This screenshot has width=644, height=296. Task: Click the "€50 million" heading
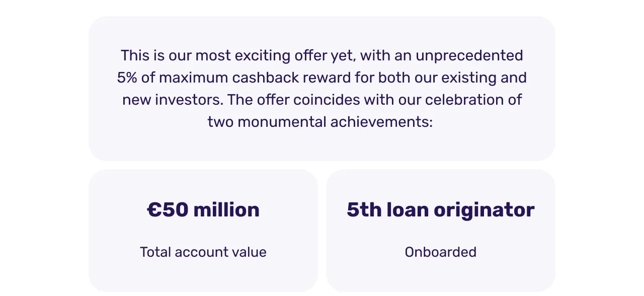click(x=203, y=210)
